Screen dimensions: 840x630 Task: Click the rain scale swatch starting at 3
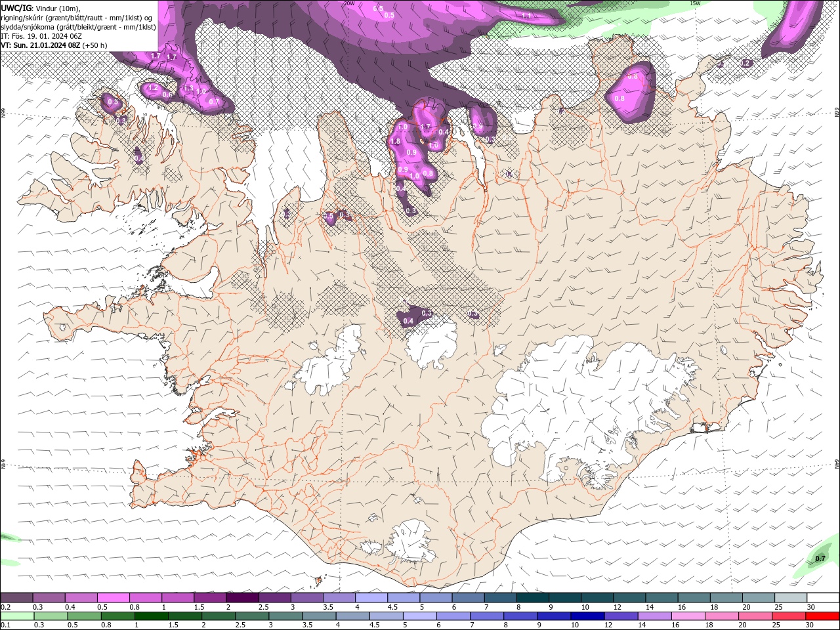[x=285, y=616]
